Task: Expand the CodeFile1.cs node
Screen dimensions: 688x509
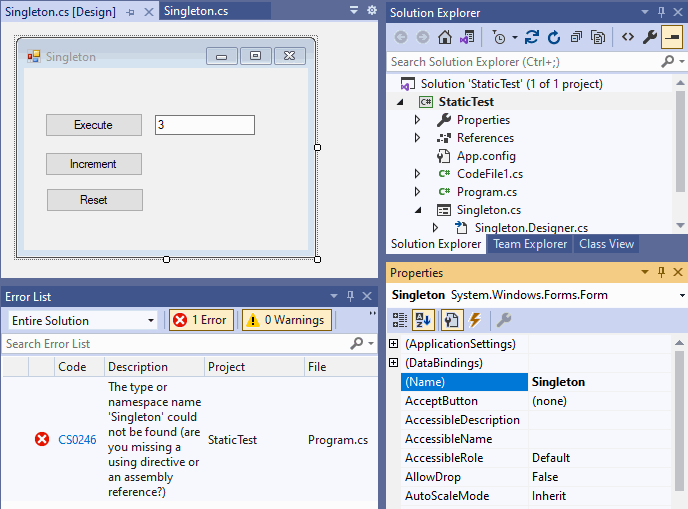Action: click(x=417, y=174)
